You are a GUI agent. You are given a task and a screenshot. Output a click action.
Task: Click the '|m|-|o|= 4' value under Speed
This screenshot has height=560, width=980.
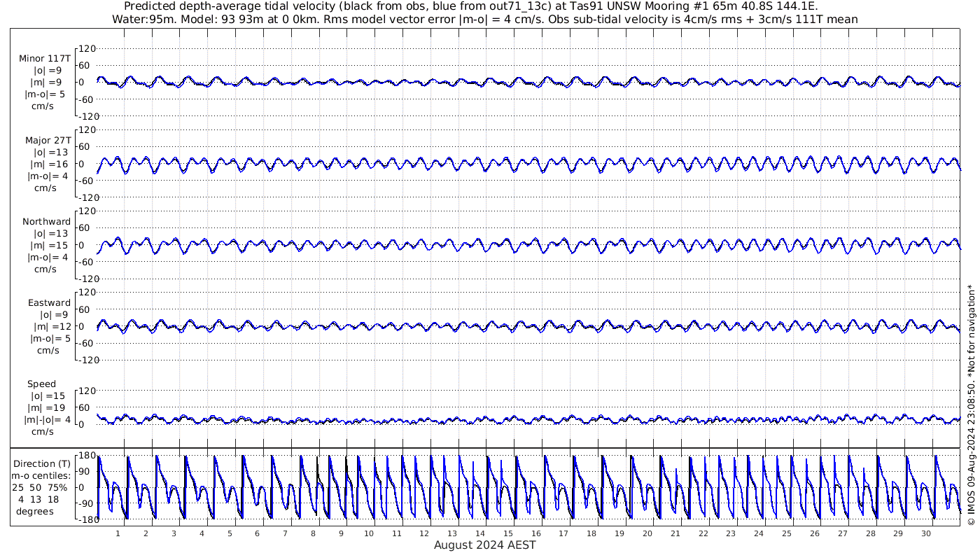pos(48,420)
